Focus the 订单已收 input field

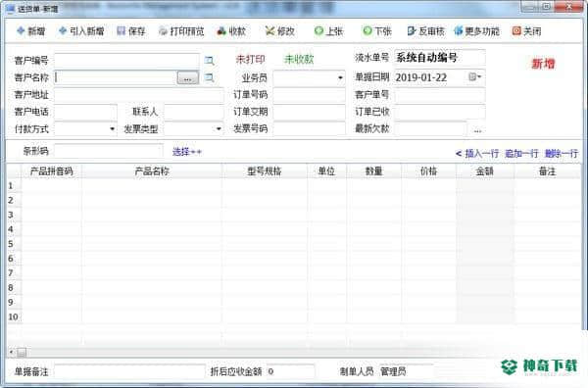click(439, 112)
